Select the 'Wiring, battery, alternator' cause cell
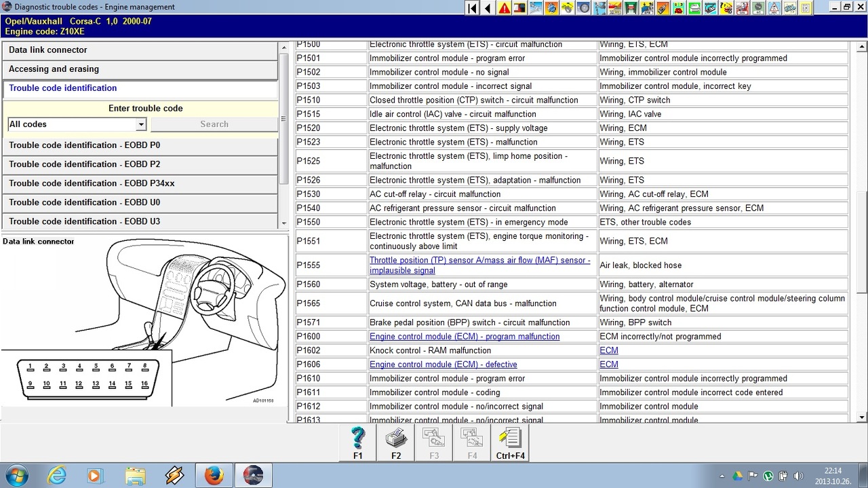 [x=723, y=284]
